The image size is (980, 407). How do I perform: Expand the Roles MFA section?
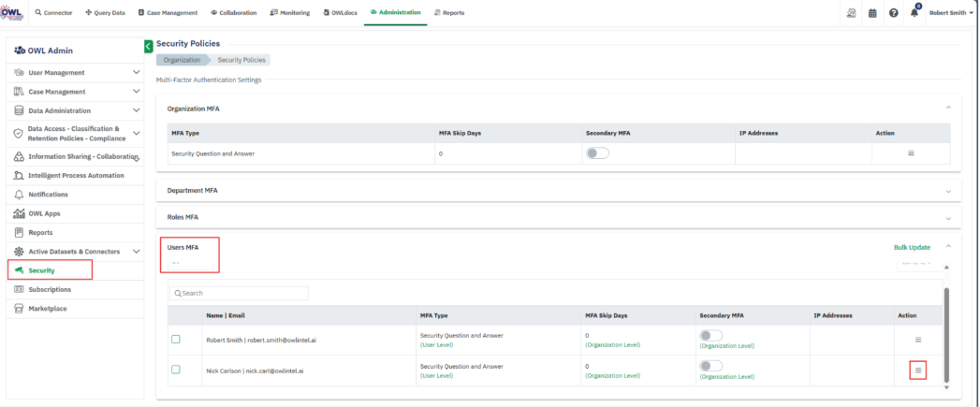click(x=948, y=217)
